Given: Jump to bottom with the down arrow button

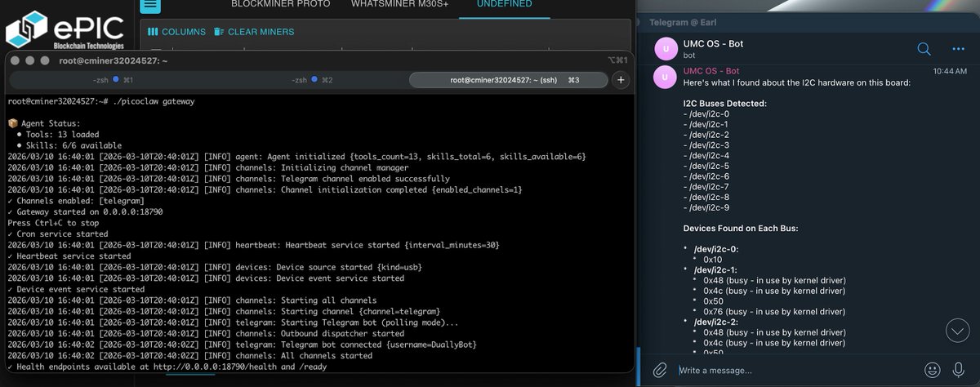Looking at the screenshot, I should (x=957, y=330).
